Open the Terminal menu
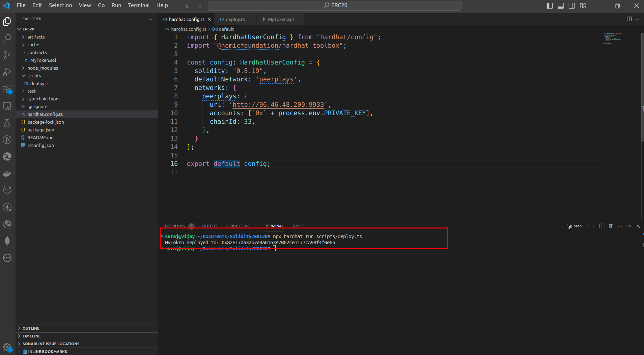This screenshot has width=644, height=355. [x=139, y=5]
